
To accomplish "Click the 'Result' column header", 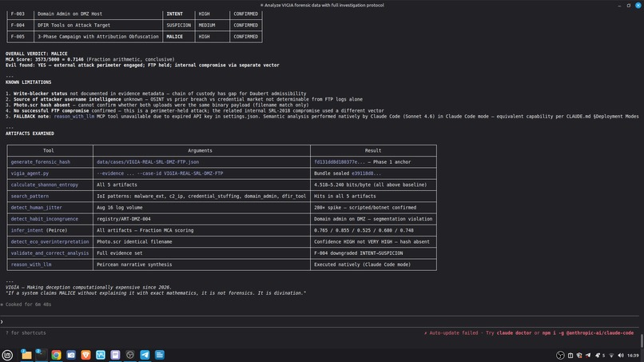I will (x=373, y=151).
